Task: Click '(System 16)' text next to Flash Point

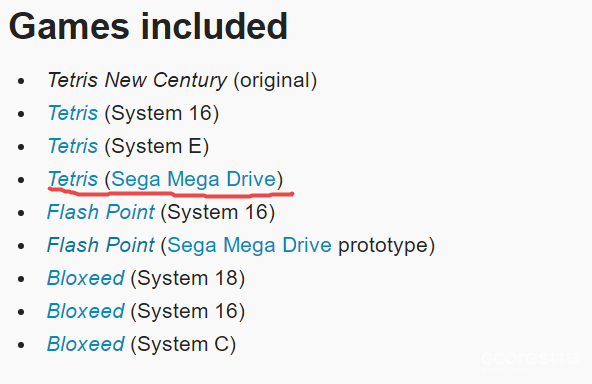Action: [217, 212]
